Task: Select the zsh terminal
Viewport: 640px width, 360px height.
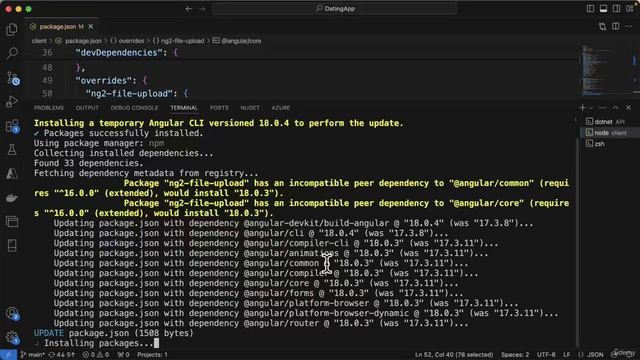Action: (610, 144)
